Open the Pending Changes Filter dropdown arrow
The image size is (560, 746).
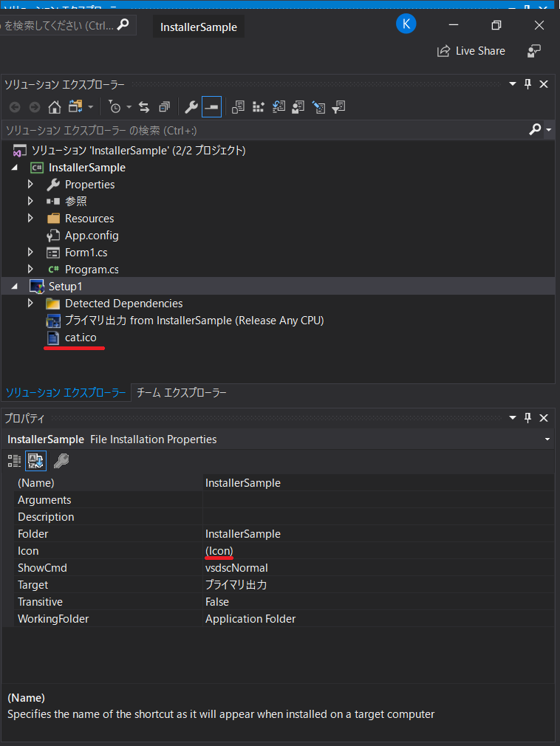[129, 107]
